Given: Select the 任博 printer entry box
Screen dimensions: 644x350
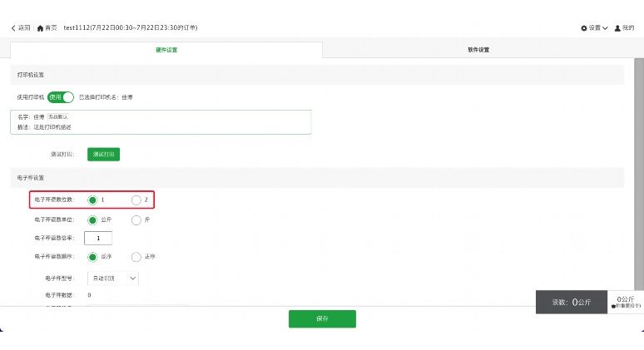Looking at the screenshot, I should tap(161, 122).
